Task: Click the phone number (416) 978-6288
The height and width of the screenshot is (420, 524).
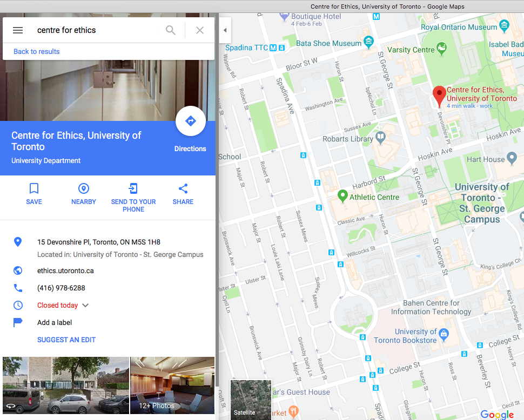Action: click(61, 288)
